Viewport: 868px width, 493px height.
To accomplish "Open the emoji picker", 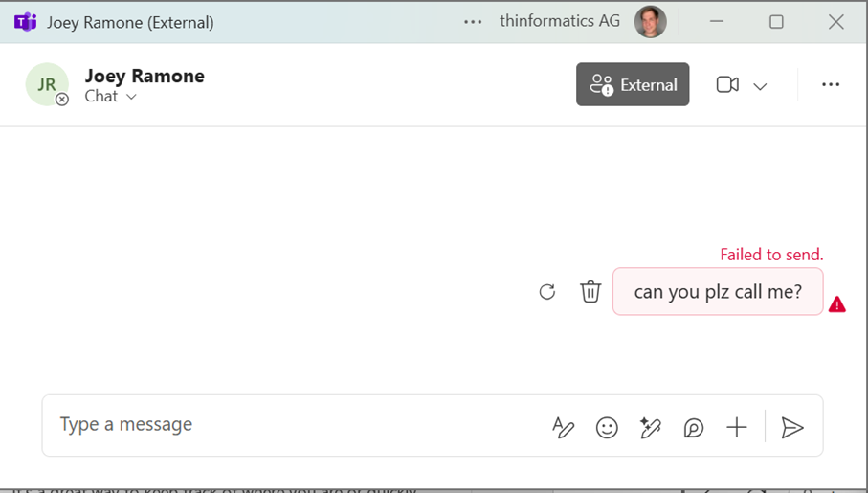I will [x=607, y=427].
